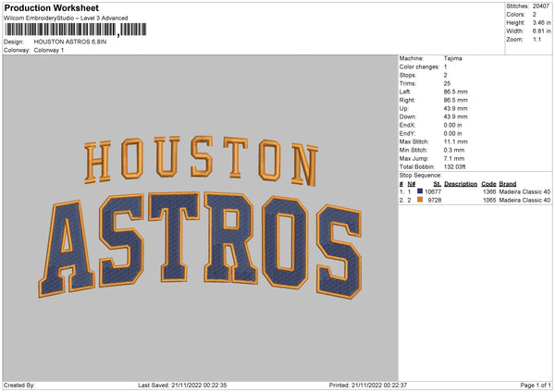Click thread code '1065'
This screenshot has height=392, width=555.
(489, 201)
